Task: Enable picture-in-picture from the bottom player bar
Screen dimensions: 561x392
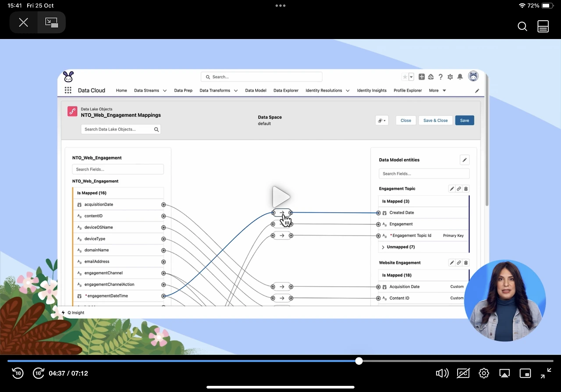Action: pos(525,373)
